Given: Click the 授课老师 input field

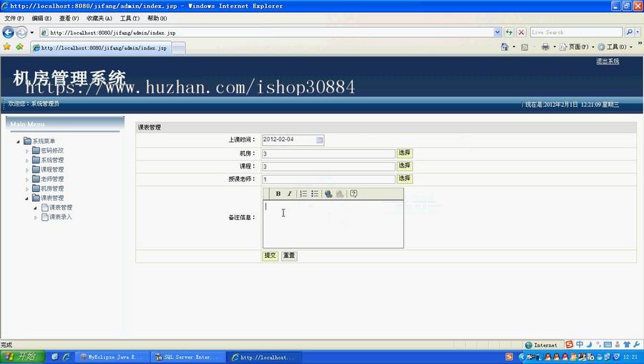Looking at the screenshot, I should (328, 179).
